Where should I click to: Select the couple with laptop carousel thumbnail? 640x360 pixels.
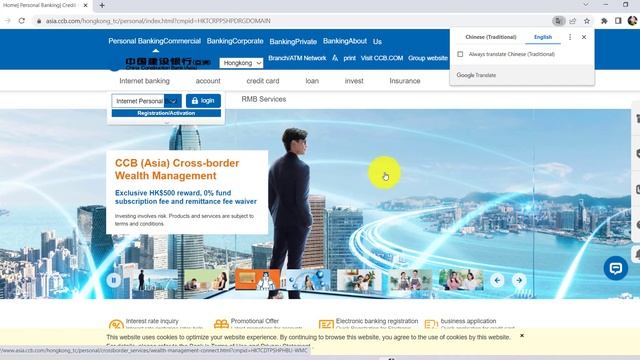coord(206,280)
